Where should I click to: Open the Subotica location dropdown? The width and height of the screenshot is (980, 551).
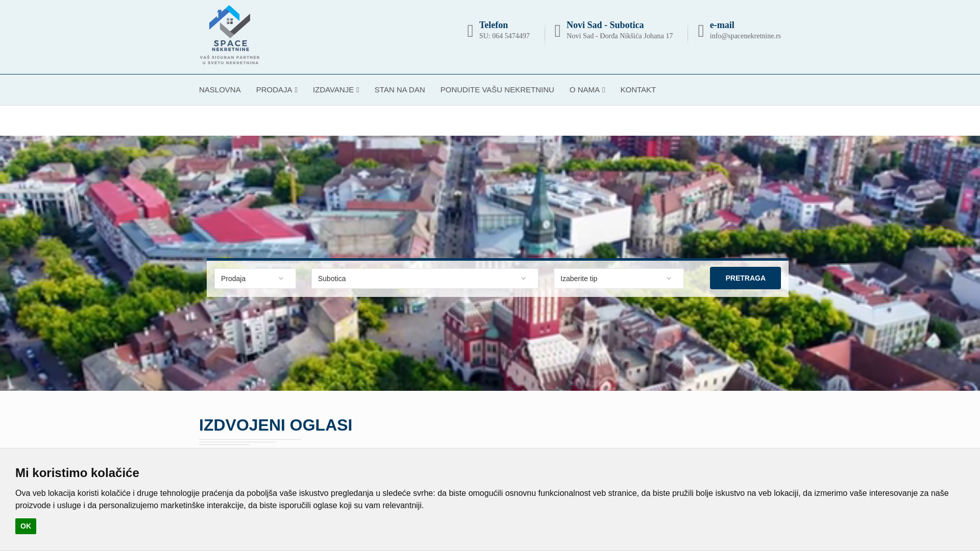click(425, 279)
